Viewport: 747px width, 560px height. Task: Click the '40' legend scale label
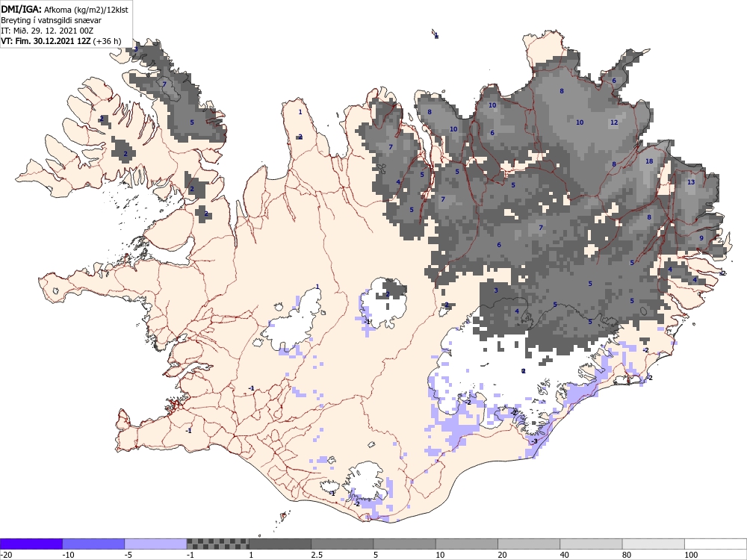coord(565,555)
